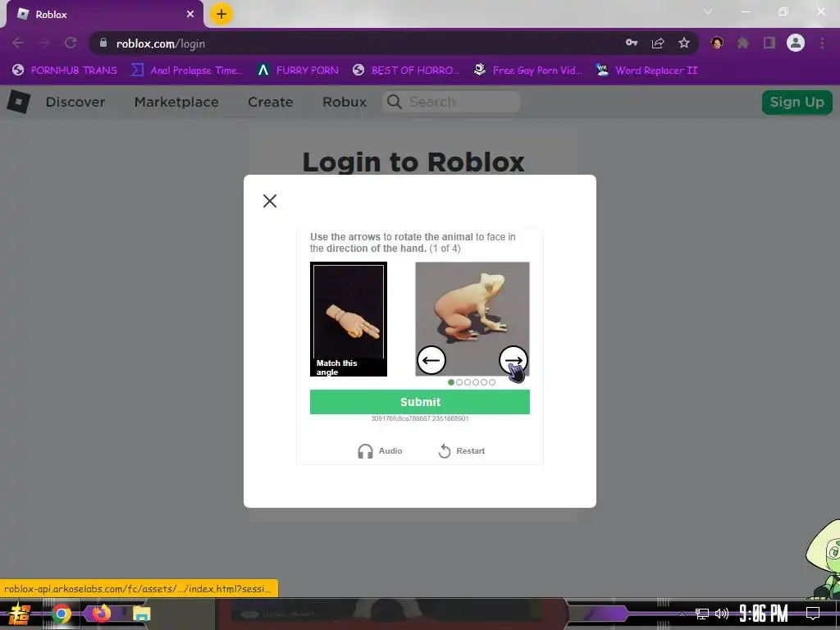Image resolution: width=840 pixels, height=630 pixels.
Task: Reload the current browser page
Action: [71, 43]
